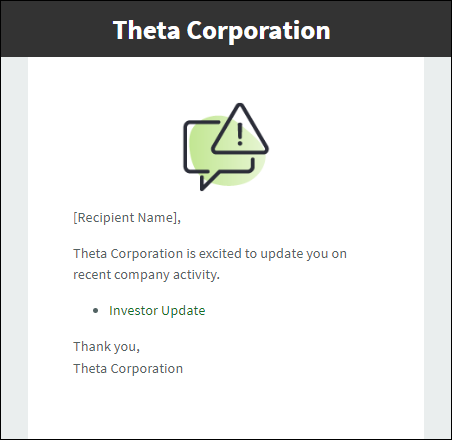Viewport: 452px width, 440px height.
Task: Click the 'excited to update you' sentence
Action: click(210, 254)
